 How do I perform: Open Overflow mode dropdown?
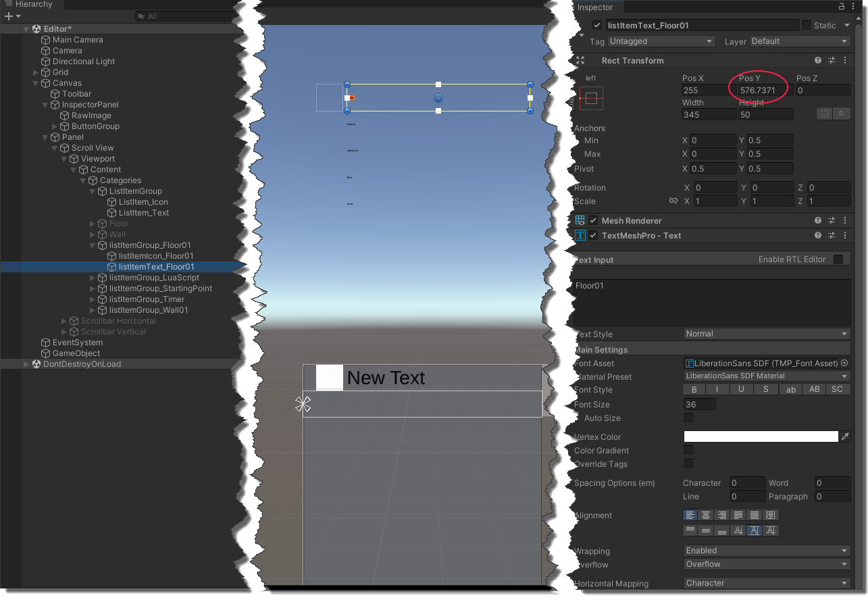pos(767,564)
